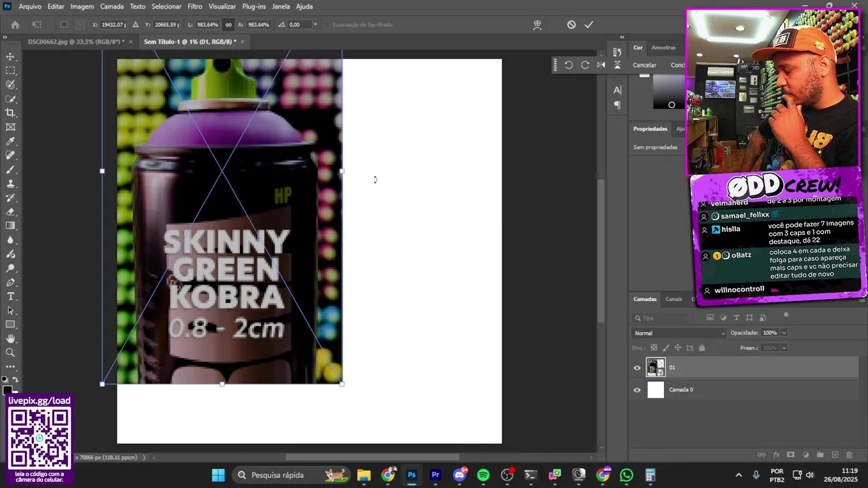
Task: Open Camada menu
Action: 112,6
